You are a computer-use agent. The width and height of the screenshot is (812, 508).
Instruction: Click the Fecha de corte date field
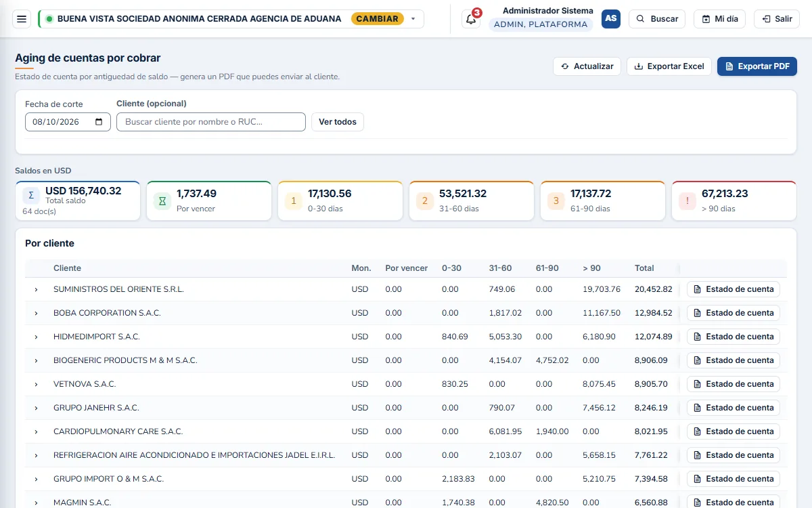coord(68,122)
